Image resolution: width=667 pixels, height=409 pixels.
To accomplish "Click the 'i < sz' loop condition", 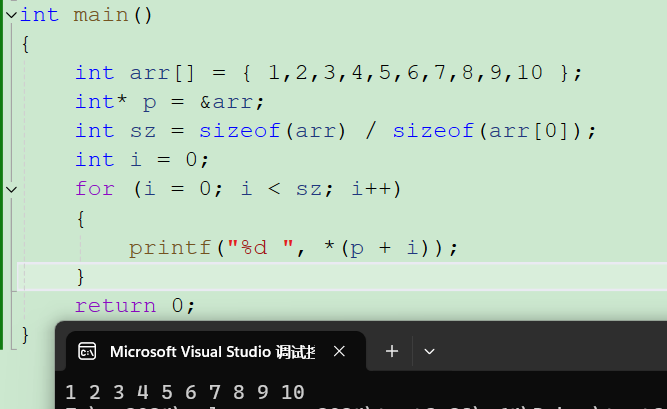I will [x=282, y=189].
